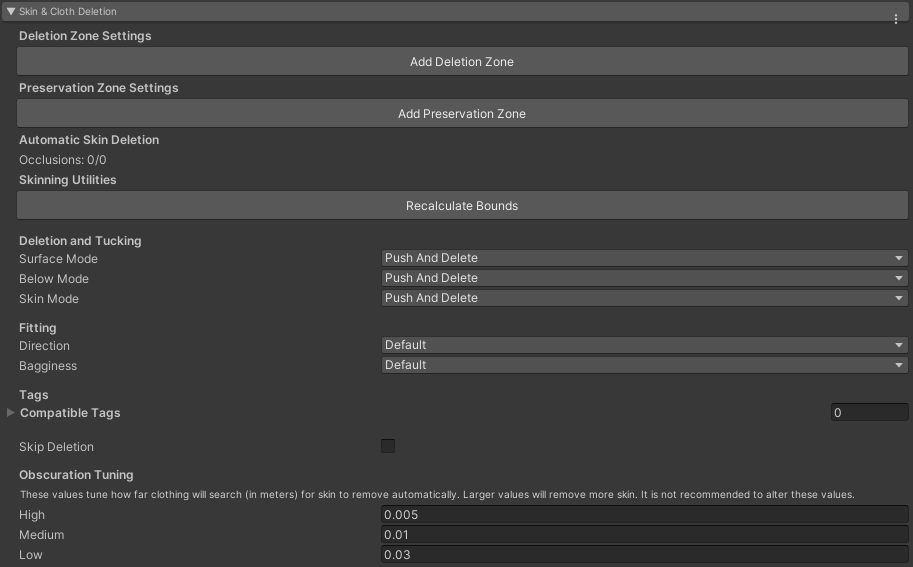Viewport: 913px width, 567px height.
Task: Click the High obscuration value field
Action: tap(644, 515)
